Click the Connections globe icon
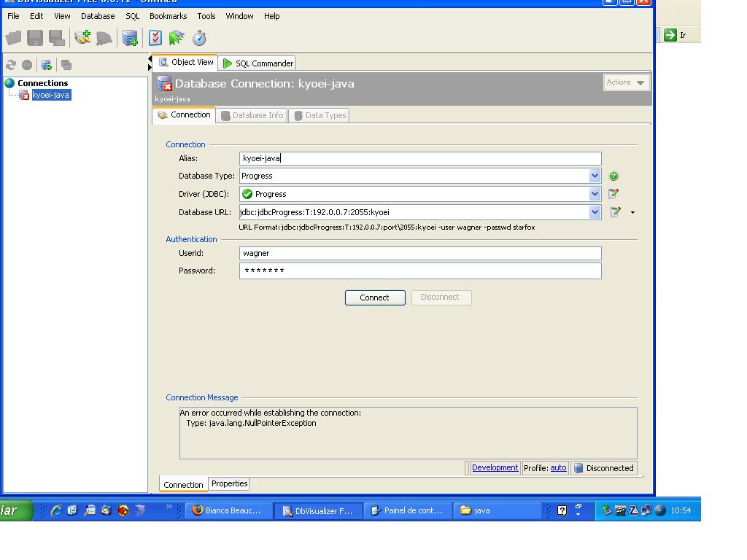The height and width of the screenshot is (560, 747). point(9,83)
